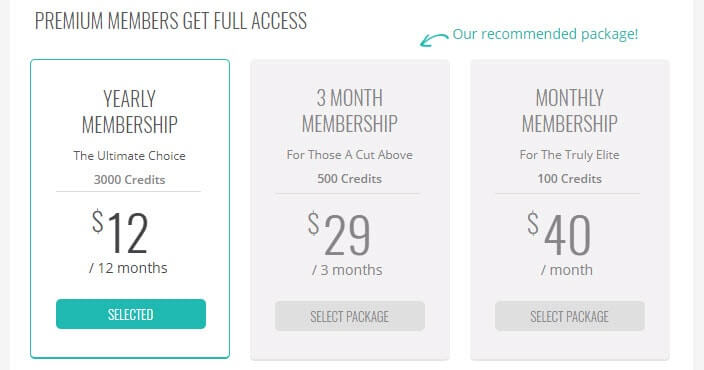Click the 100 Credits label
This screenshot has width=704, height=370.
(569, 179)
